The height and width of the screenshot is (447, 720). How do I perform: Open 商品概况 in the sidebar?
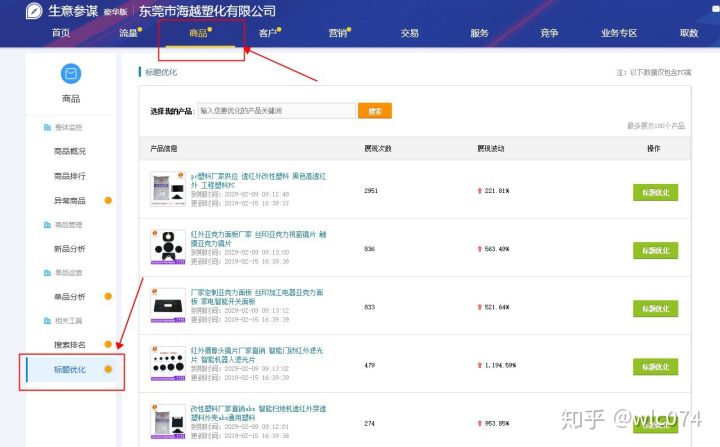[x=70, y=151]
